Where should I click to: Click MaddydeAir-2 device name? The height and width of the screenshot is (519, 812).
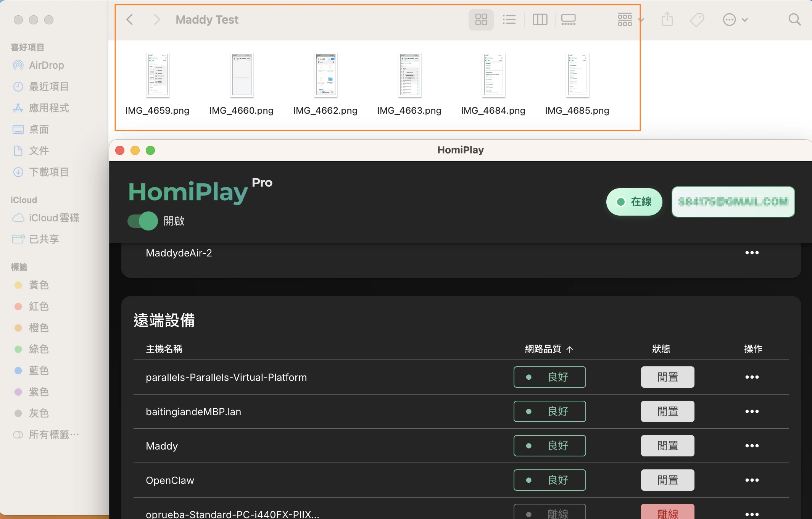[179, 253]
